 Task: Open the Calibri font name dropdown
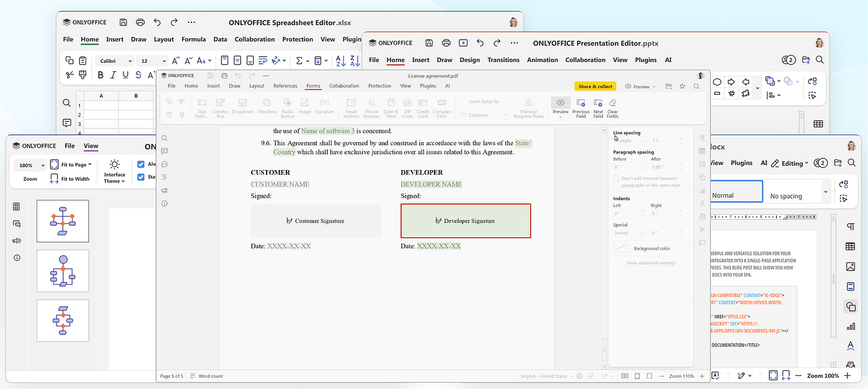(x=114, y=61)
